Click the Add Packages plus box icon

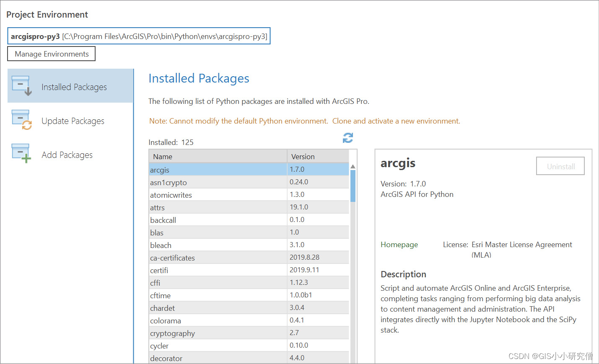point(22,154)
